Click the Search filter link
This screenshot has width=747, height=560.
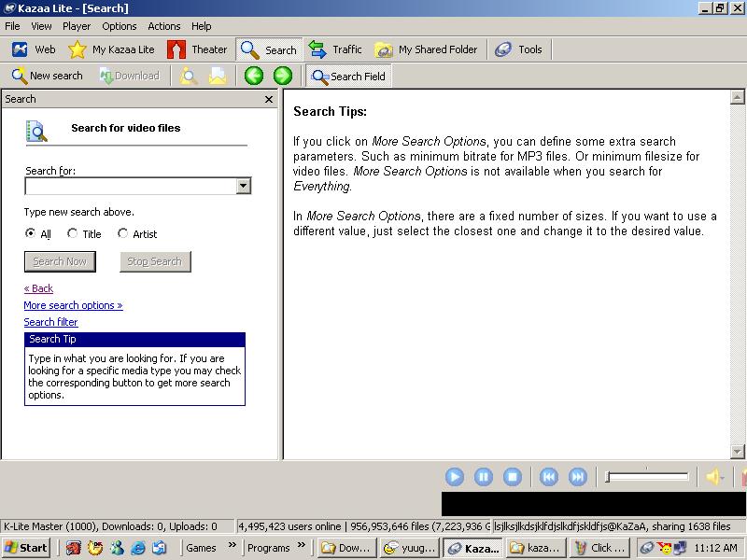pos(50,322)
